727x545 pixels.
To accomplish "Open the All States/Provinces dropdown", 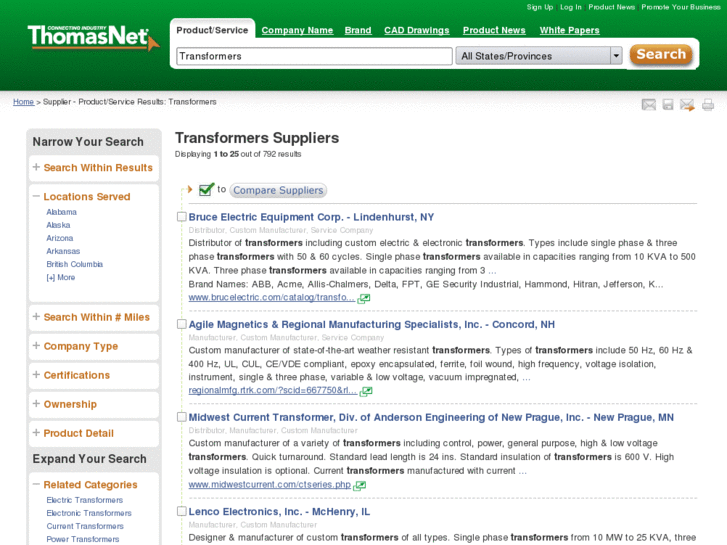I will coord(539,56).
